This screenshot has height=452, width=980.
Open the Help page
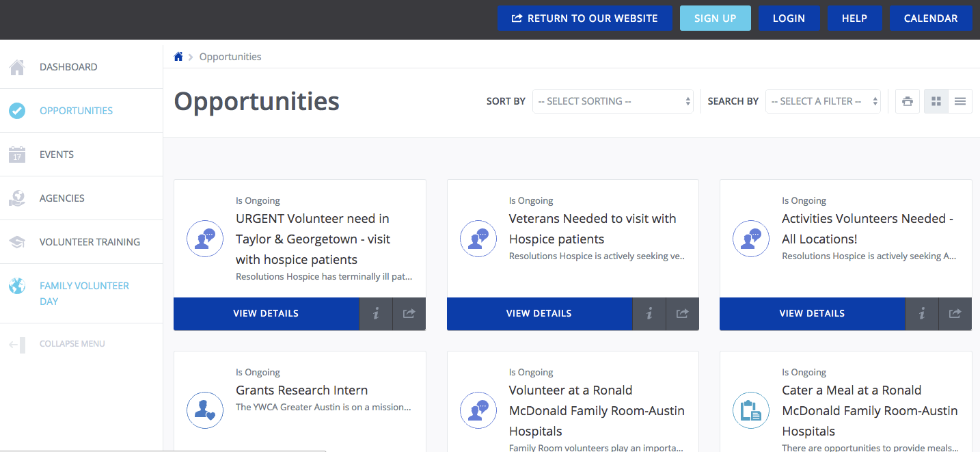[855, 18]
